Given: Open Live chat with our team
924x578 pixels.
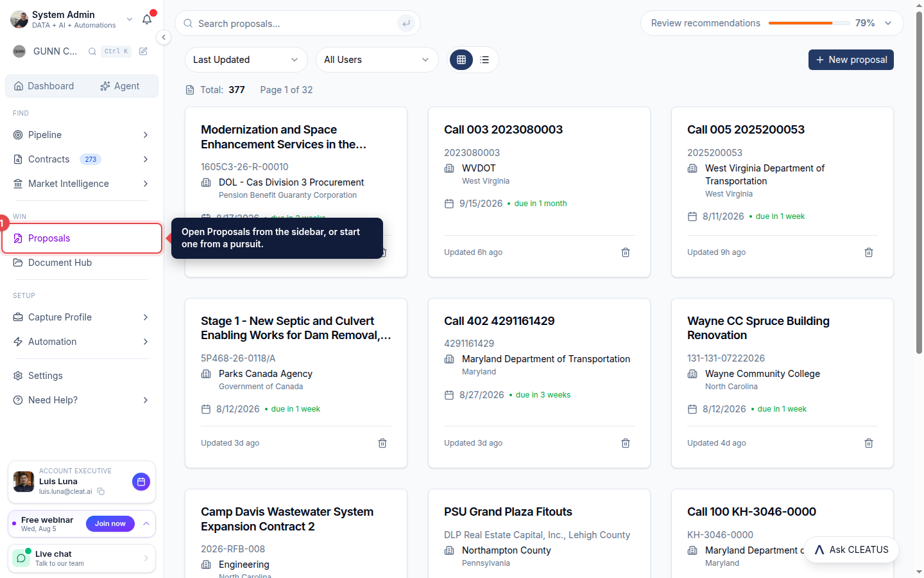Looking at the screenshot, I should [81, 558].
